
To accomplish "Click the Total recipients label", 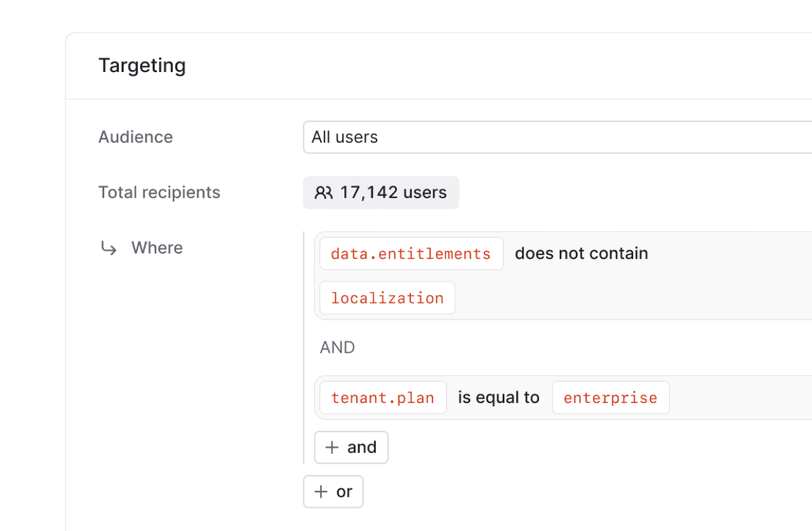I will (x=159, y=192).
